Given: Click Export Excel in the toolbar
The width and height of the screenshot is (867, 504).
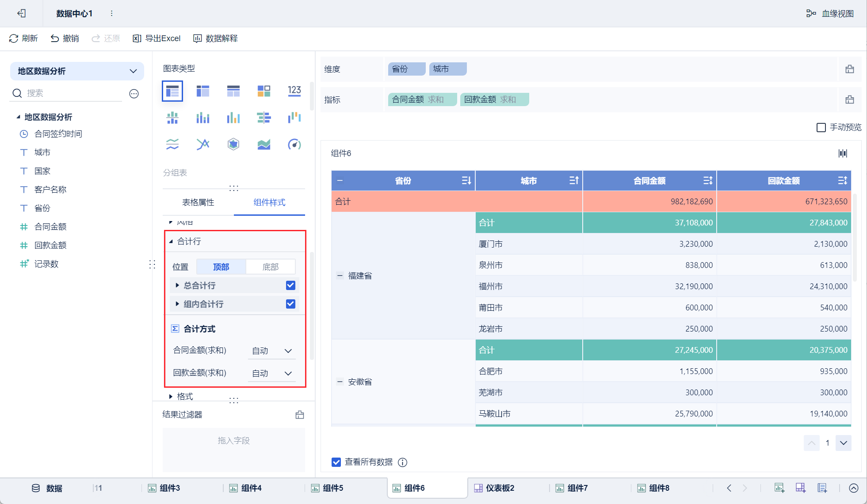Looking at the screenshot, I should coord(157,38).
